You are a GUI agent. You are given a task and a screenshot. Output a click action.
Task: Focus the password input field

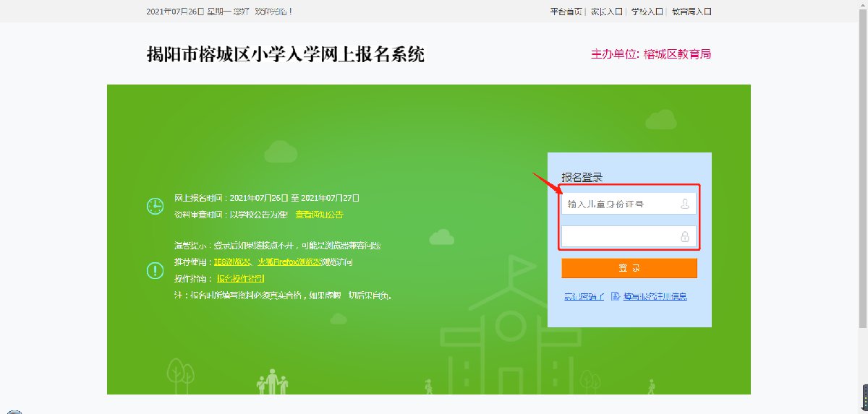pyautogui.click(x=629, y=237)
